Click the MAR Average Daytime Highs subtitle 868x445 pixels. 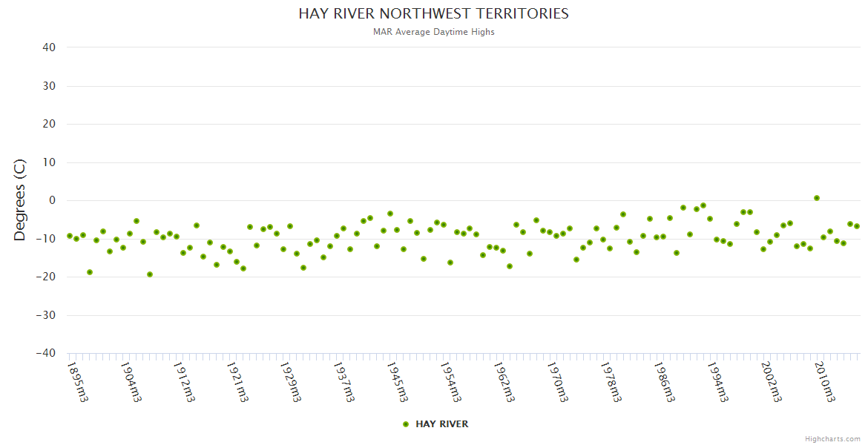point(434,32)
